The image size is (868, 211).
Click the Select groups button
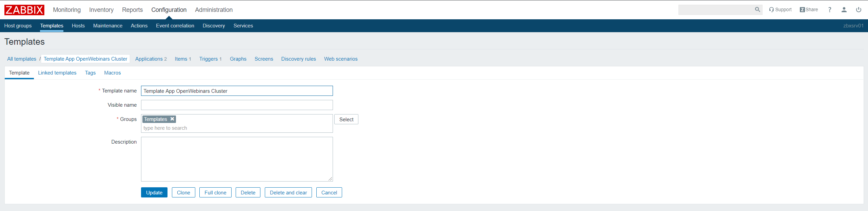click(346, 119)
